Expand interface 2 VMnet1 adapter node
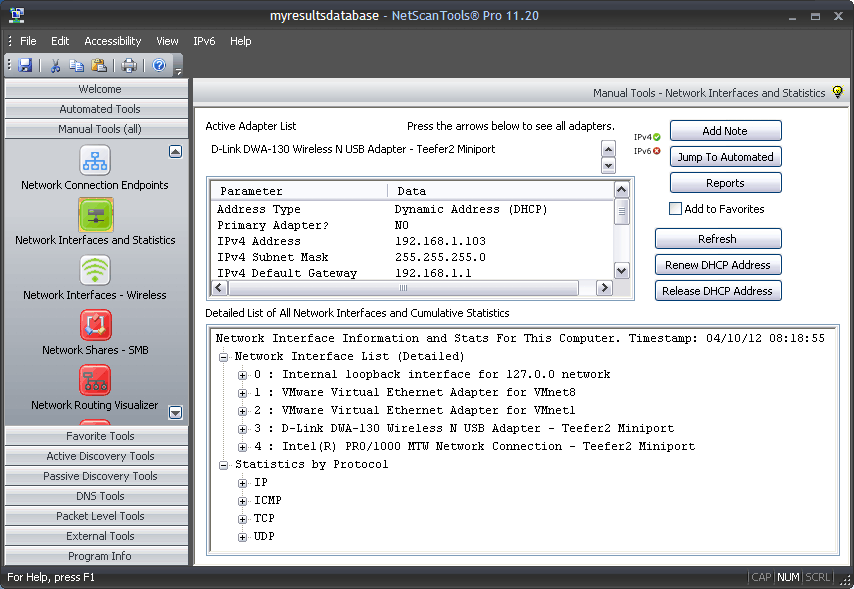The height and width of the screenshot is (589, 854). [x=242, y=411]
